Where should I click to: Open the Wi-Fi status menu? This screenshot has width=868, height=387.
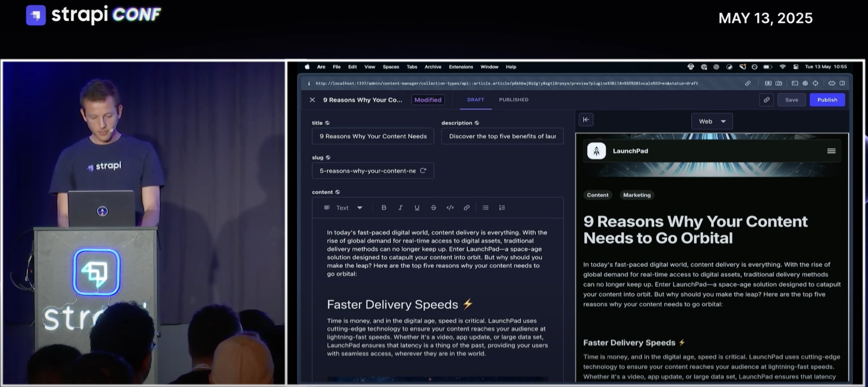pos(783,67)
